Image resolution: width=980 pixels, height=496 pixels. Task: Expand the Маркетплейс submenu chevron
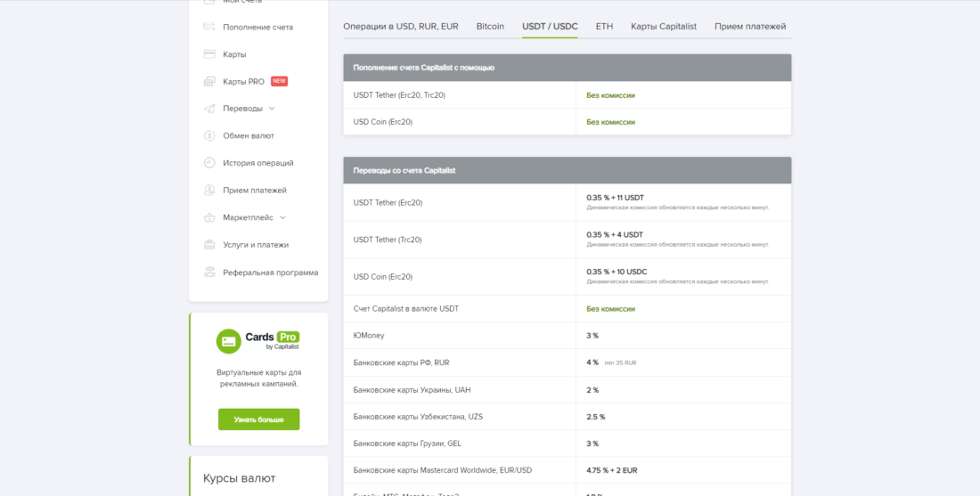point(282,217)
